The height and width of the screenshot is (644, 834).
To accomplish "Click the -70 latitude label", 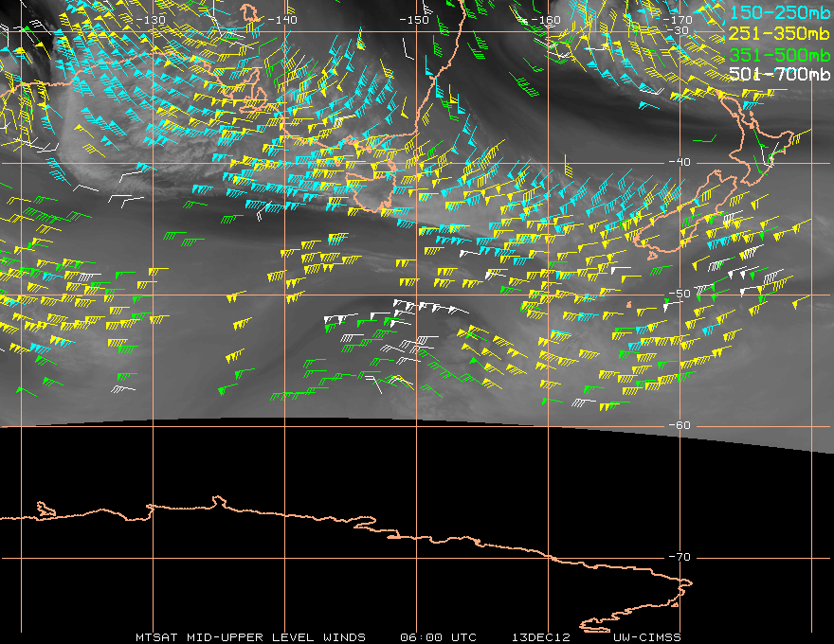I will coord(679,557).
